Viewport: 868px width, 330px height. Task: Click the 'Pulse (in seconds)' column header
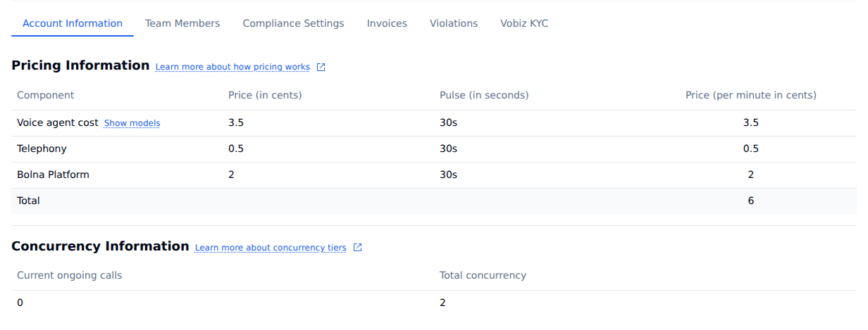point(484,95)
